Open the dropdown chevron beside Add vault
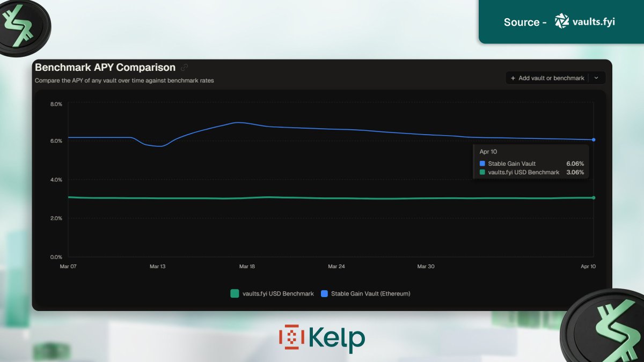644x362 pixels. coord(597,78)
